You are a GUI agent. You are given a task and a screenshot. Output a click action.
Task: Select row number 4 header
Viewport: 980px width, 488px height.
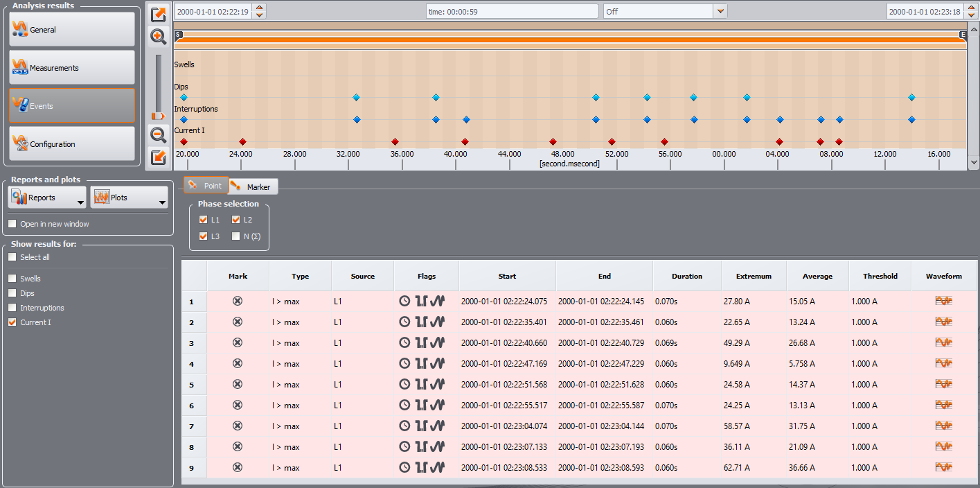click(x=194, y=363)
